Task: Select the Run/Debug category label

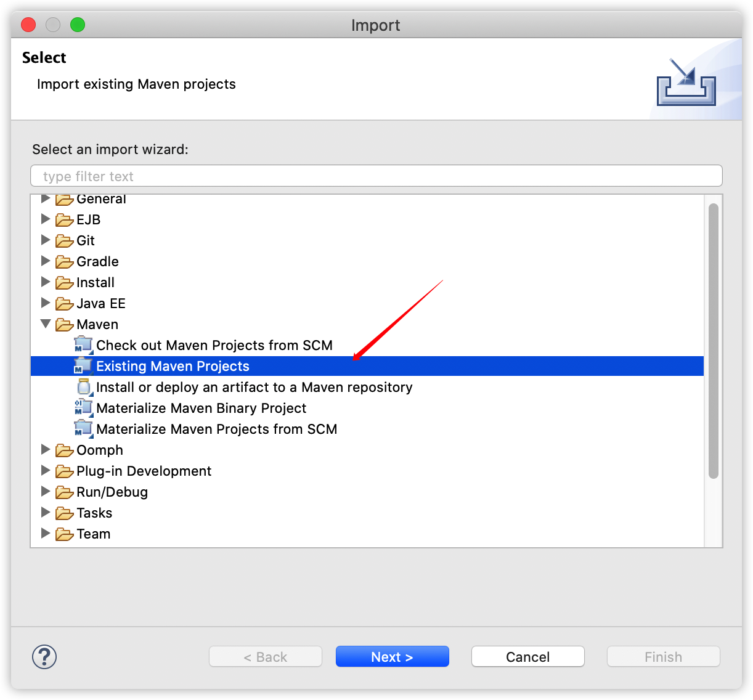Action: coord(112,492)
